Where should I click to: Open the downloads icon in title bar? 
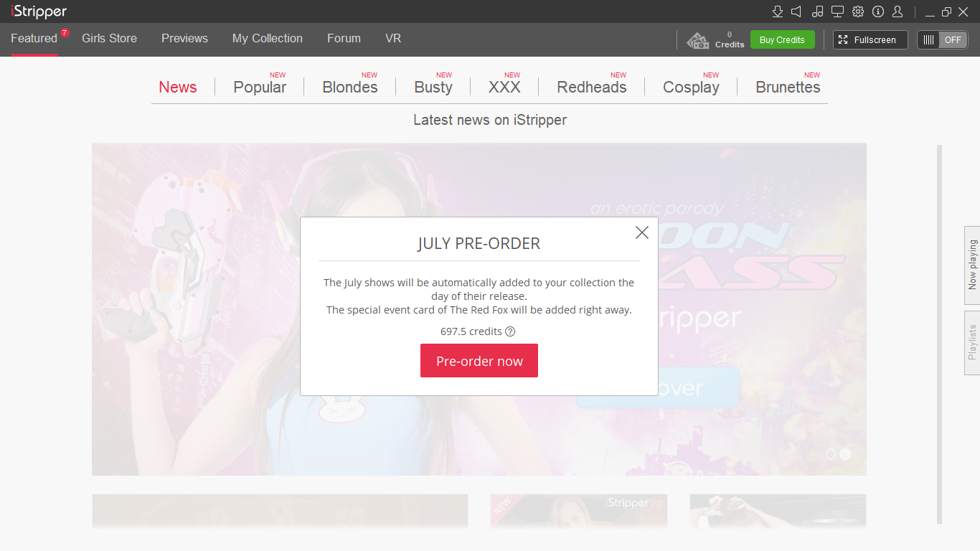click(x=777, y=11)
